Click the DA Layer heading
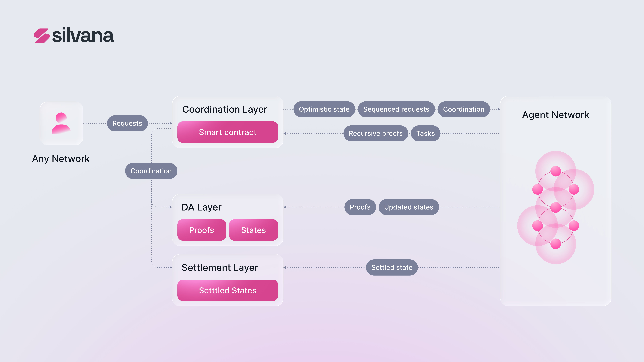The image size is (644, 362). pyautogui.click(x=202, y=207)
